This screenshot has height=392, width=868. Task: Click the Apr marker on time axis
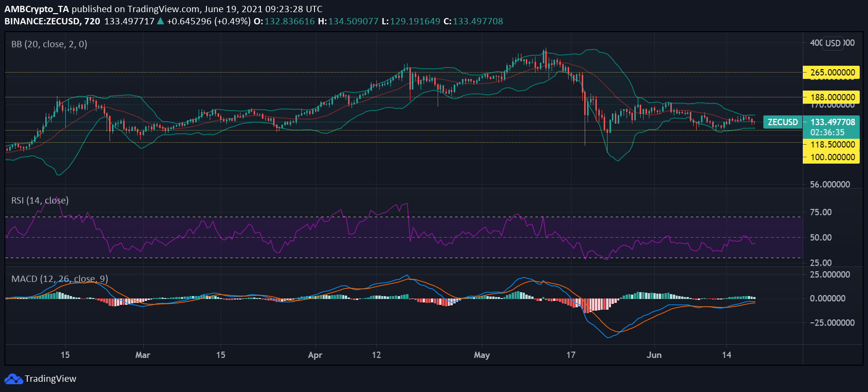click(x=315, y=355)
